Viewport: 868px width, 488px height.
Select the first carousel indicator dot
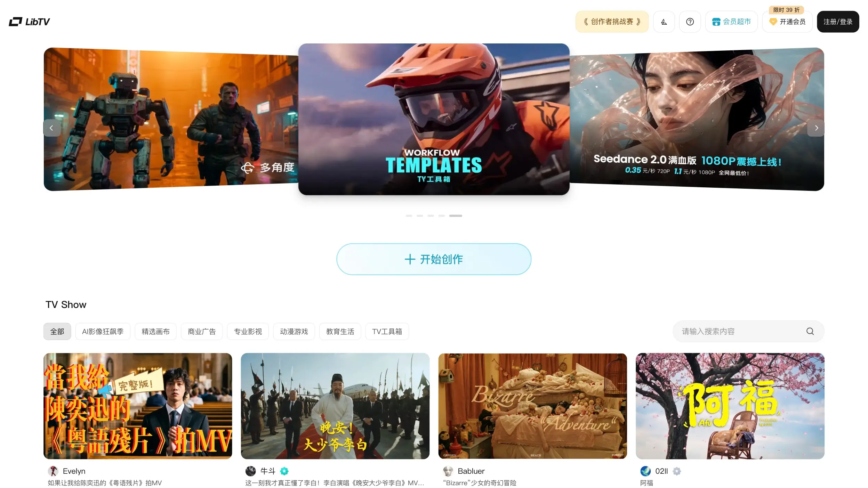[x=409, y=216]
